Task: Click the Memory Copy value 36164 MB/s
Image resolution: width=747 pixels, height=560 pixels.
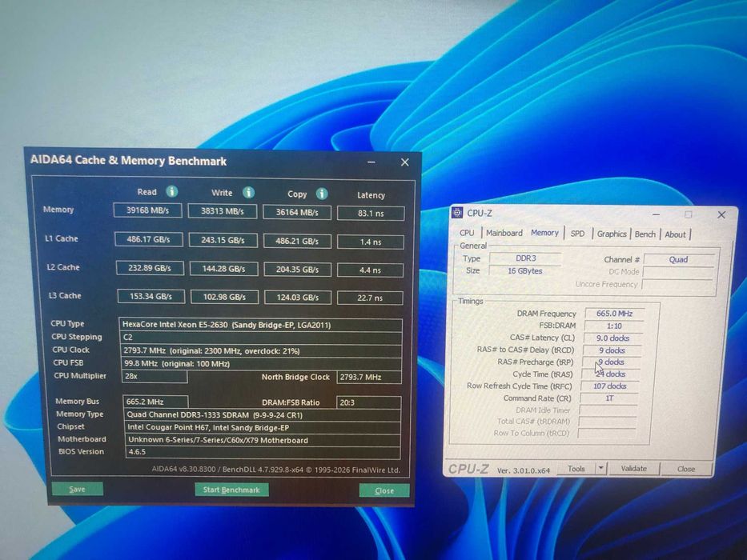Action: coord(297,212)
